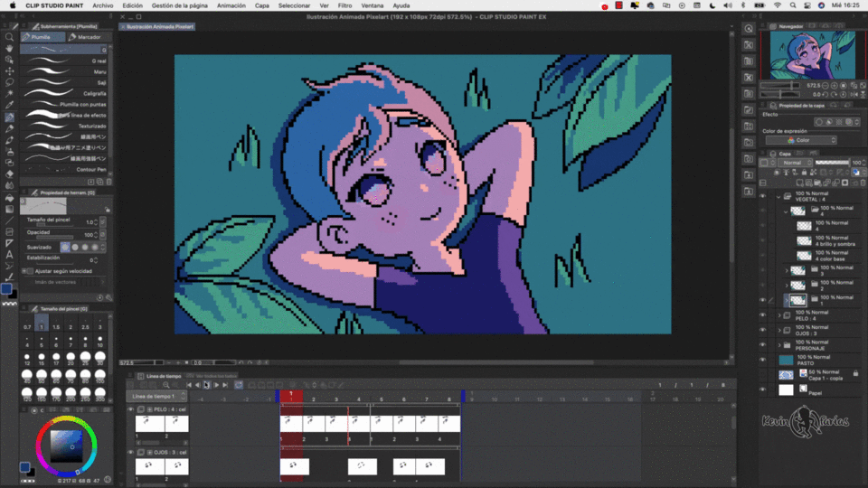Open the Color de expresión dropdown
This screenshot has height=488, width=868.
click(800, 141)
